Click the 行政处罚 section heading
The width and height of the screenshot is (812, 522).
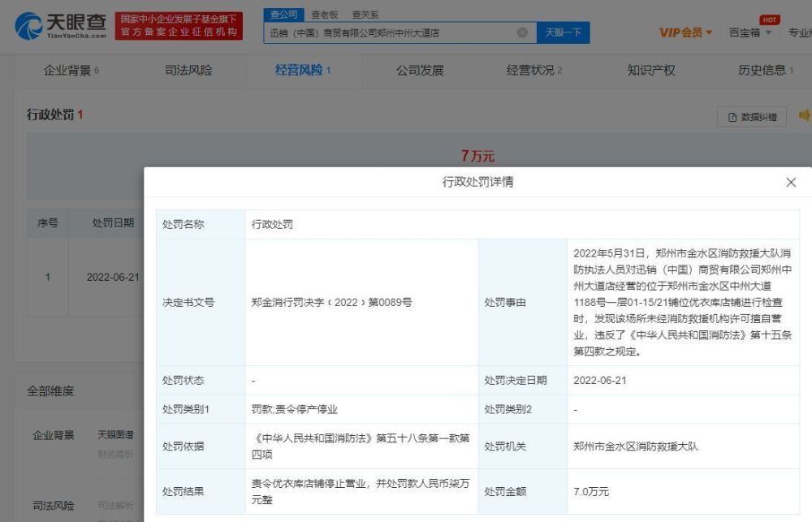tap(55, 114)
